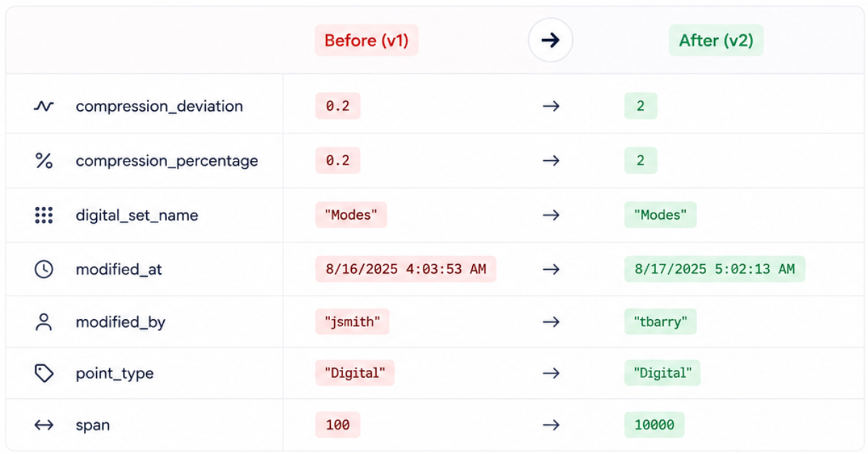Select the After (v2) header badge
This screenshot has width=868, height=454.
[x=716, y=41]
